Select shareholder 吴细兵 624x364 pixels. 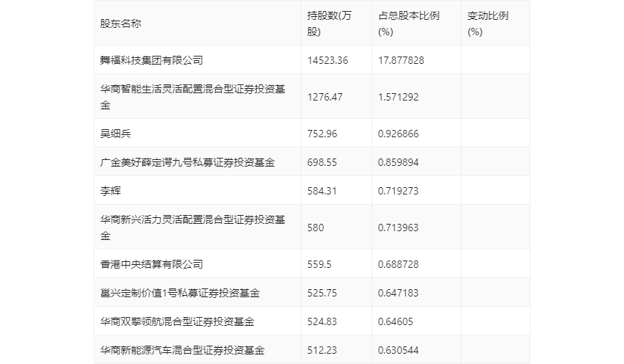tap(115, 134)
